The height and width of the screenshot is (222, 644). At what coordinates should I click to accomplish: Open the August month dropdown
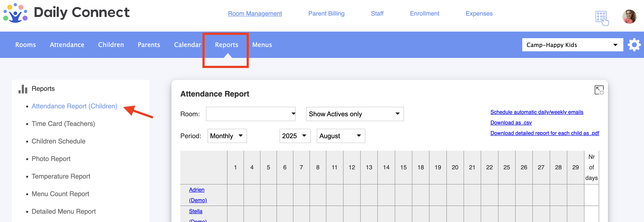click(x=341, y=136)
